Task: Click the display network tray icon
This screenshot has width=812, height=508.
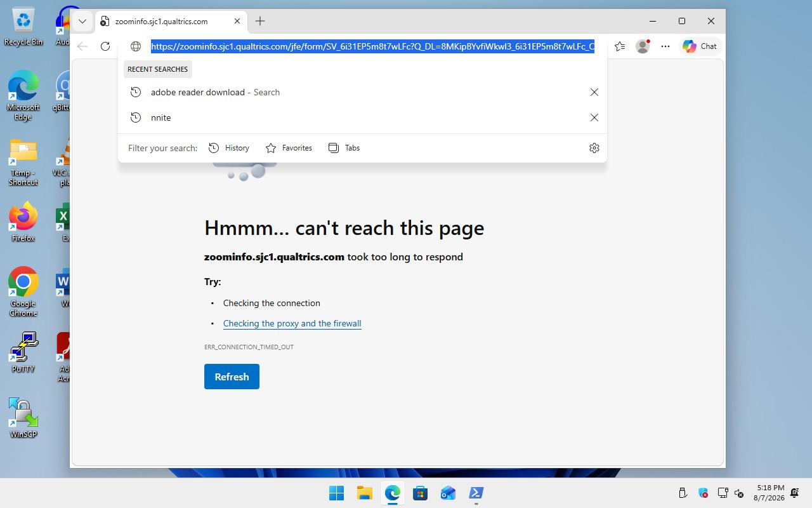Action: click(x=723, y=493)
